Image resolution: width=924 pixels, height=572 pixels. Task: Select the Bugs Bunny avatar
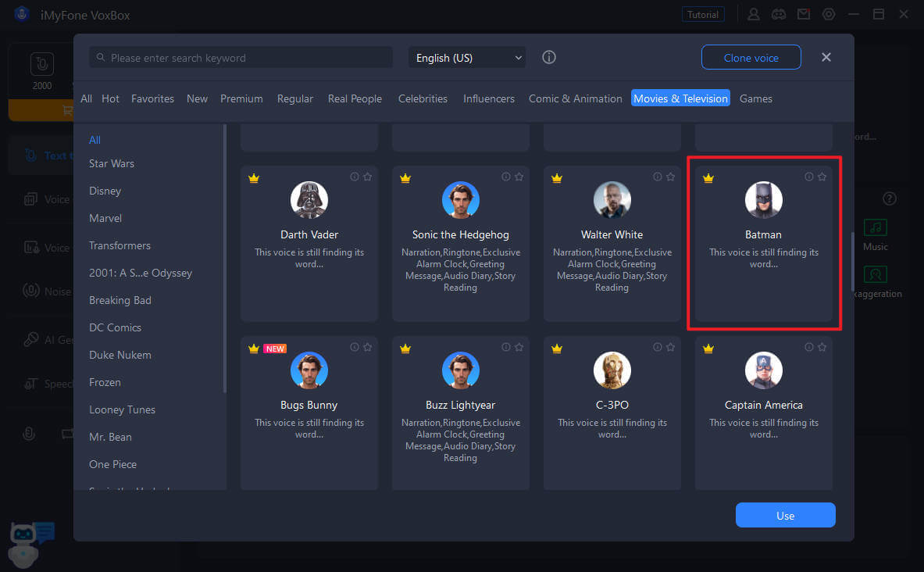309,370
